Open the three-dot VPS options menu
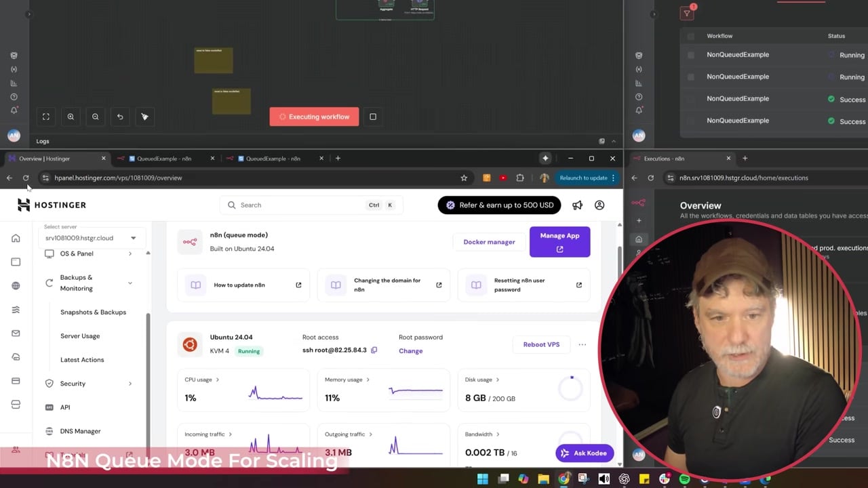The width and height of the screenshot is (868, 488). click(582, 344)
